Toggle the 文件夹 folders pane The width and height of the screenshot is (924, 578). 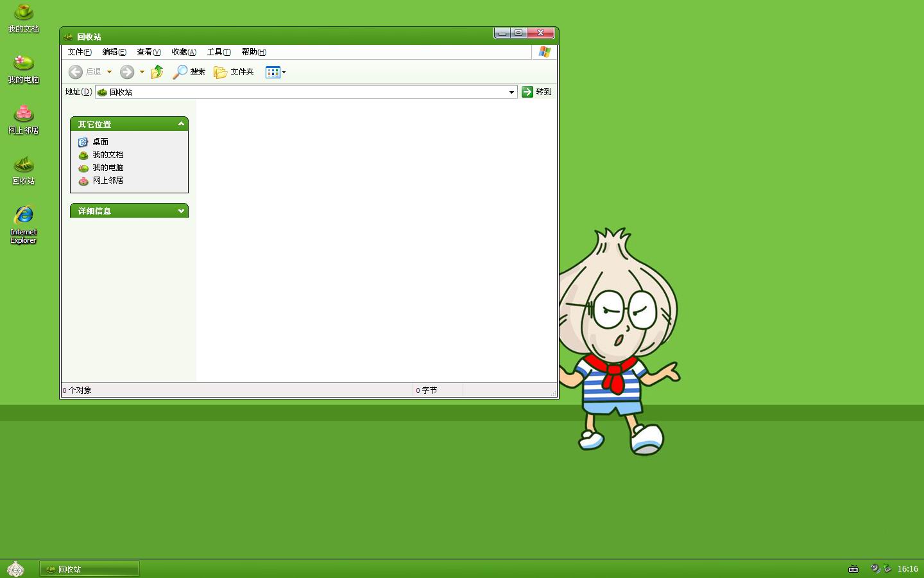pyautogui.click(x=234, y=72)
